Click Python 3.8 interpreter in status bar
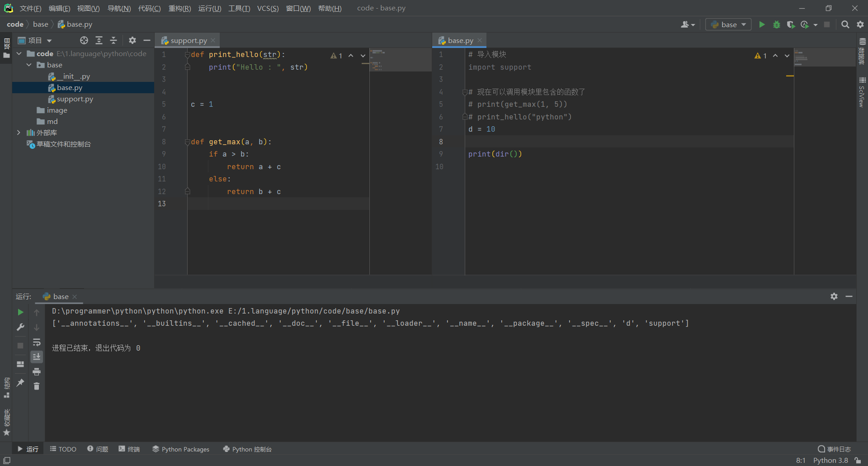This screenshot has height=466, width=868. coord(830,460)
